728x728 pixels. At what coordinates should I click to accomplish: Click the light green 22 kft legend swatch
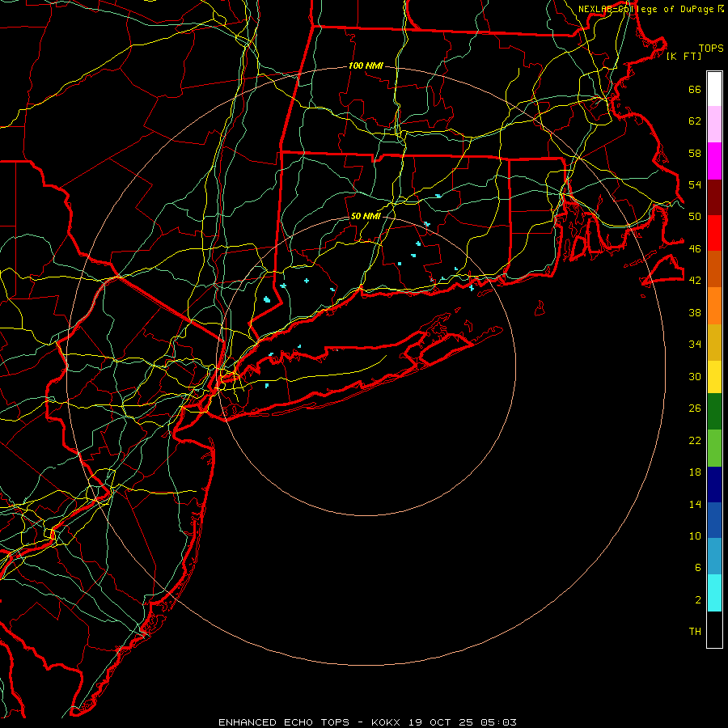click(714, 448)
